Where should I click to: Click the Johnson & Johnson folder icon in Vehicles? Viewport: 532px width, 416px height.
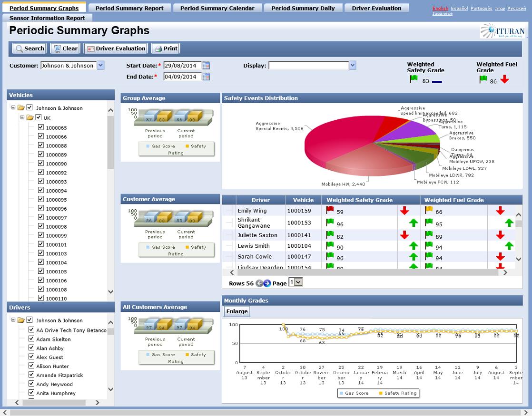pyautogui.click(x=21, y=108)
